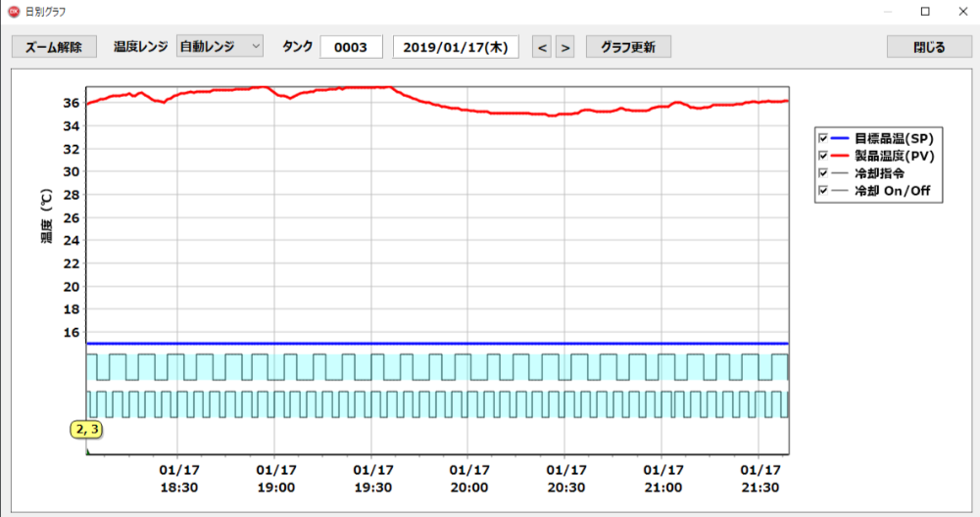Click the previous day arrow button

tap(542, 47)
